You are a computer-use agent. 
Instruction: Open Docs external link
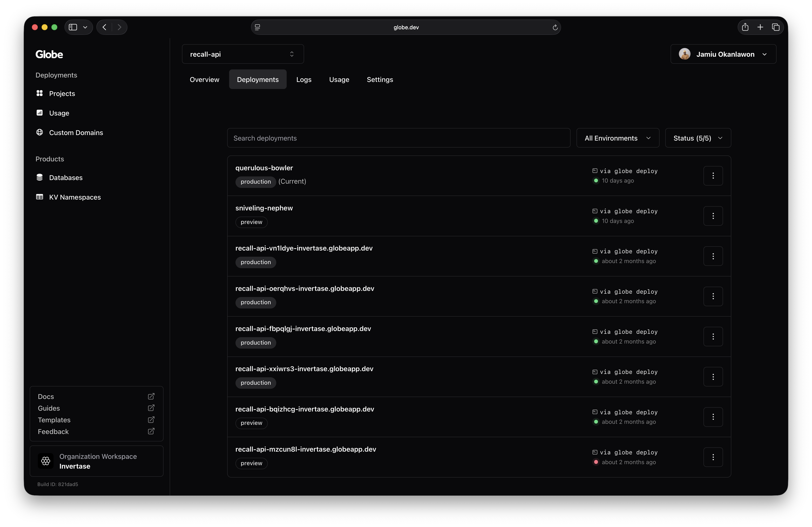coord(151,396)
